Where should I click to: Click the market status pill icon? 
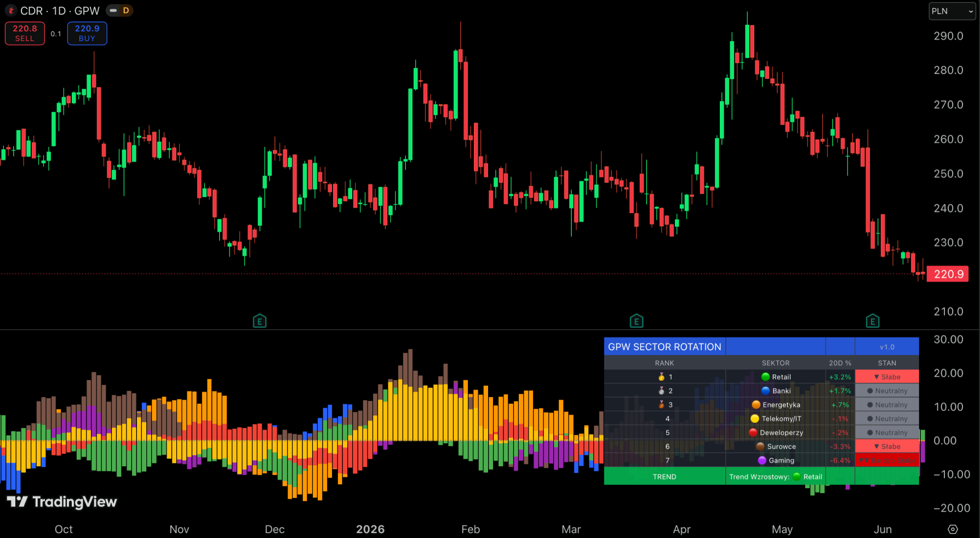[x=113, y=10]
